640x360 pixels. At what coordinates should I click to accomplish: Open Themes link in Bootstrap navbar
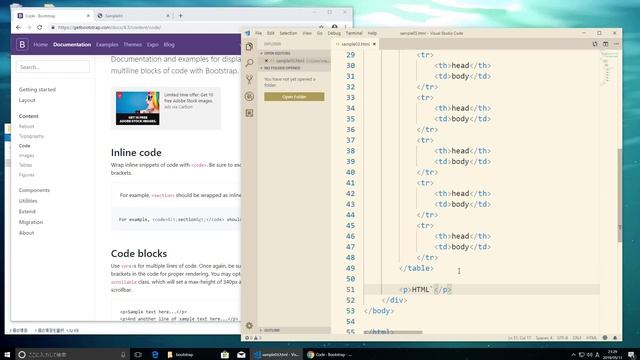coord(133,44)
